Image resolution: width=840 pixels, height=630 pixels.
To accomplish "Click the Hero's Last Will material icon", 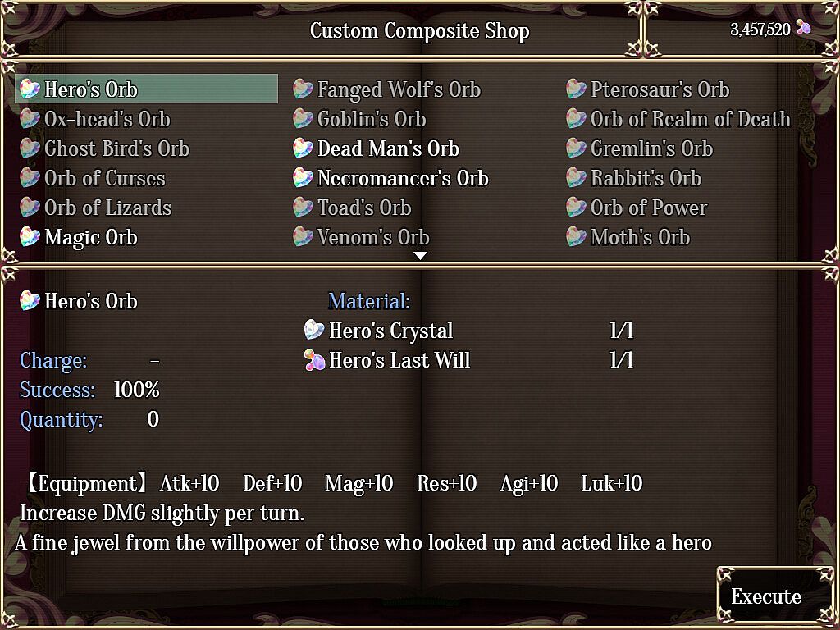I will [x=314, y=360].
